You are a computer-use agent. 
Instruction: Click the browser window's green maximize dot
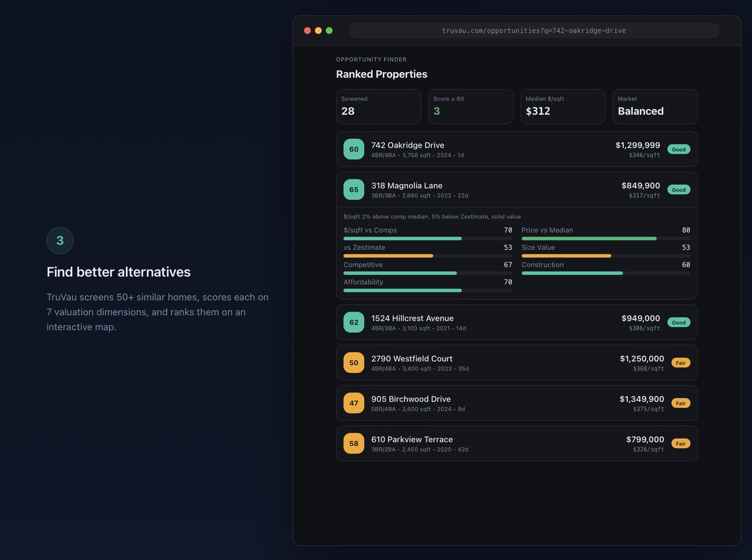pos(329,31)
